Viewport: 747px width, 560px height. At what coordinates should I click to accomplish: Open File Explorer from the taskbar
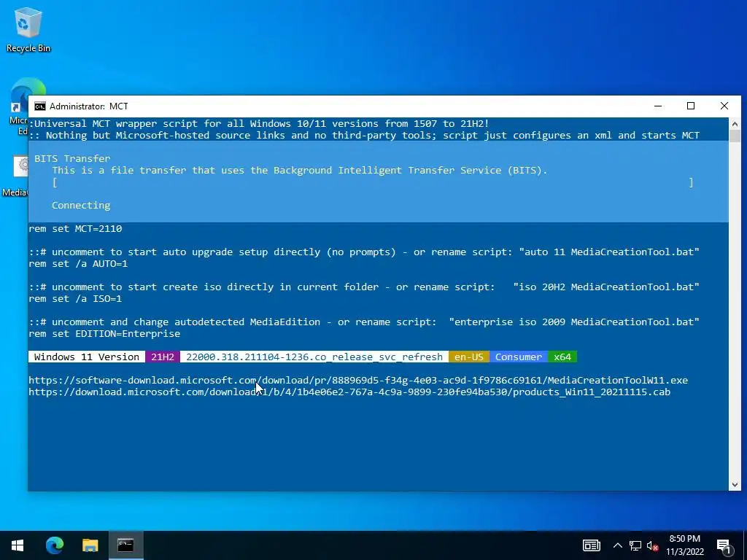click(90, 545)
